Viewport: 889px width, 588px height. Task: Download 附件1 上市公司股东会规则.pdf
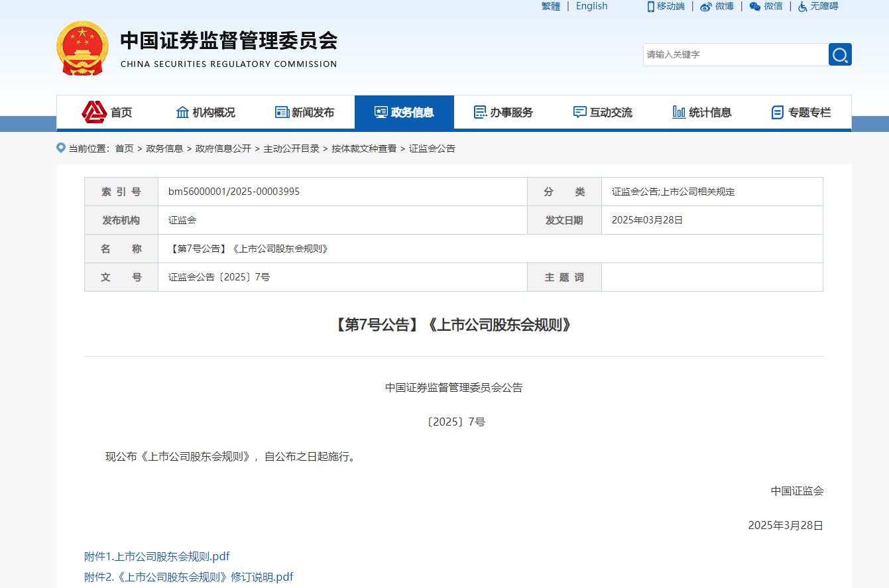click(x=157, y=556)
